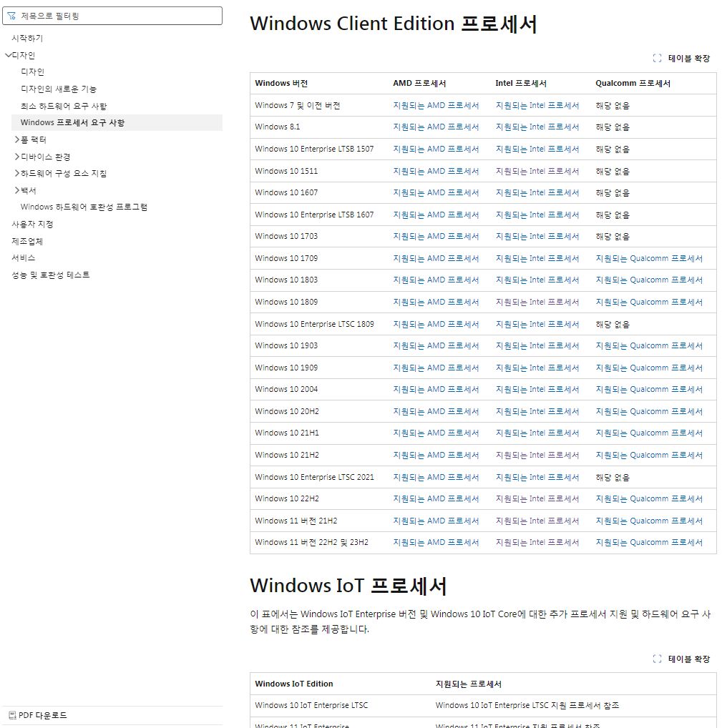The height and width of the screenshot is (728, 722).
Task: Click the Windows 10 IoT Enterprise LTSC cell
Action: click(x=311, y=705)
